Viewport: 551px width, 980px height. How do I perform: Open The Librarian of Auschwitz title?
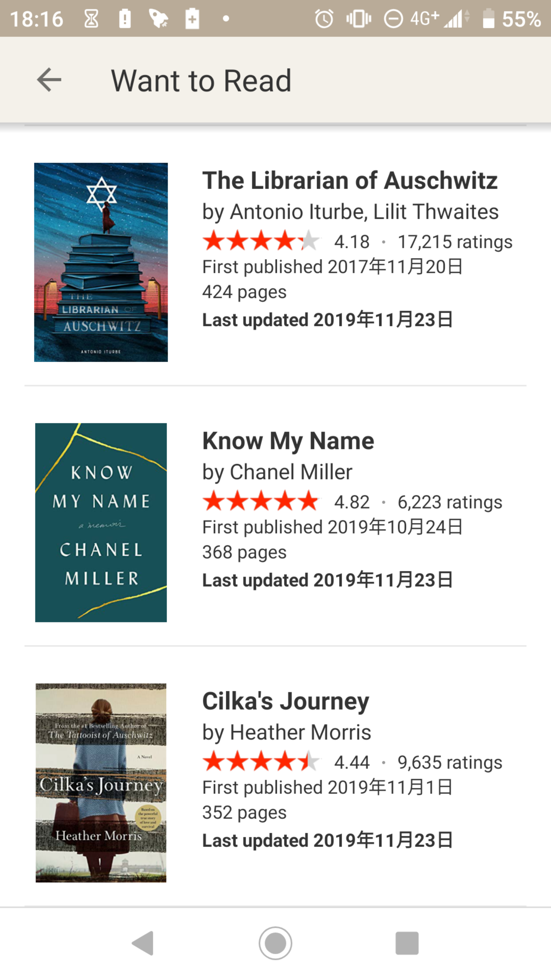[350, 180]
